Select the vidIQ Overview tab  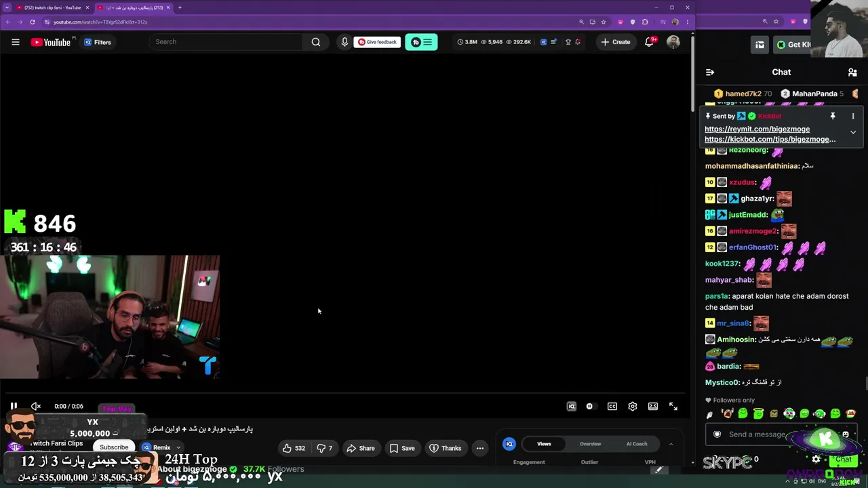click(x=590, y=444)
